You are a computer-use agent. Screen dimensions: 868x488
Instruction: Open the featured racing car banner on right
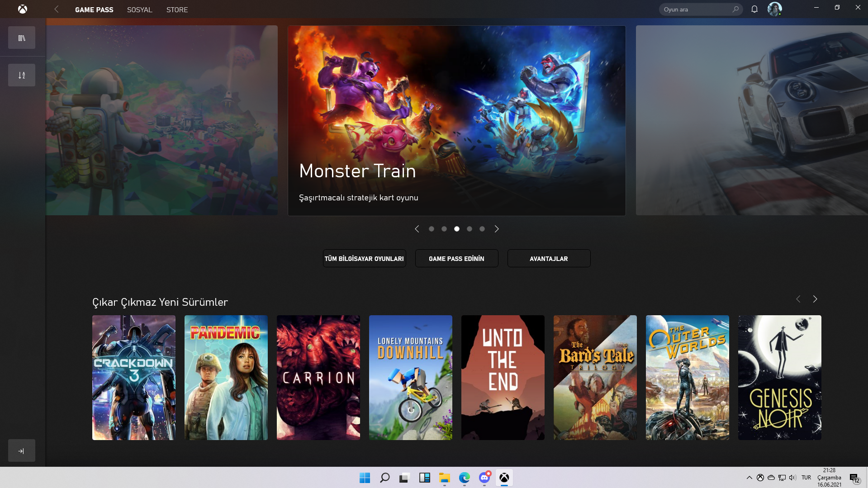click(752, 120)
